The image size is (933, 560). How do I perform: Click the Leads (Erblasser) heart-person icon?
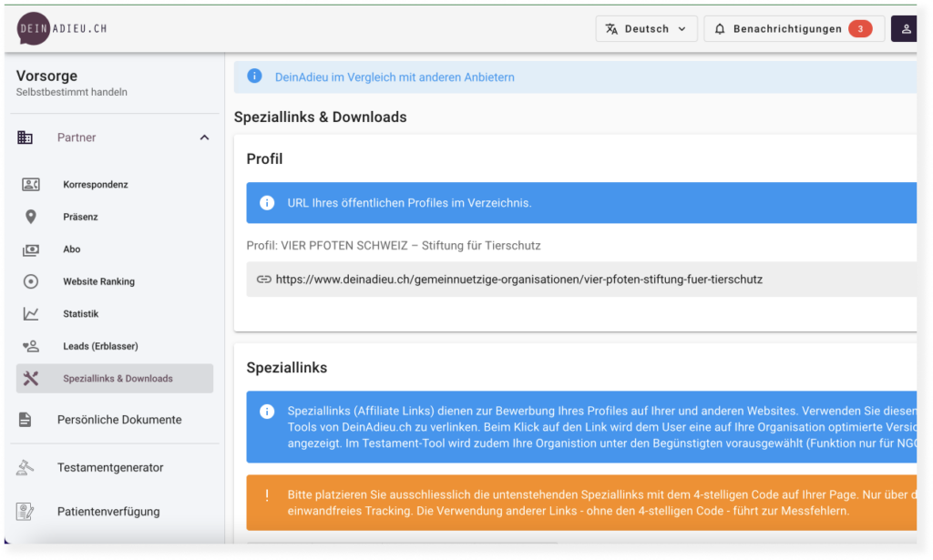click(31, 346)
